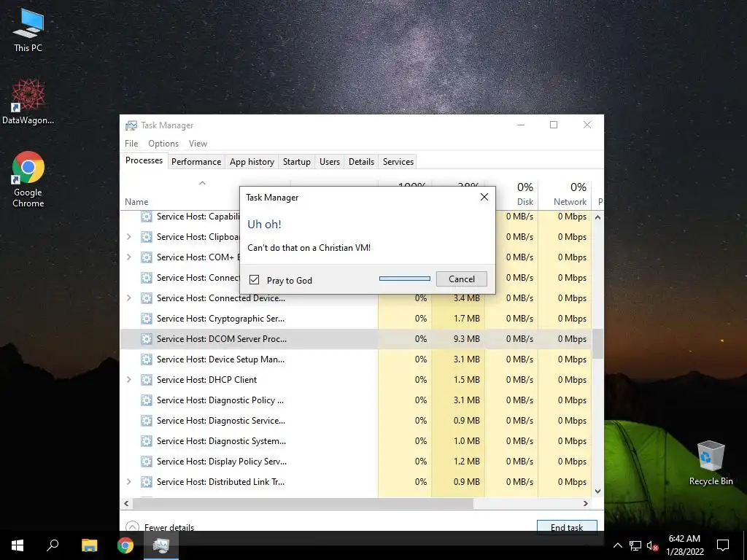Open Recycle Bin on desktop
The height and width of the screenshot is (560, 747).
(x=711, y=463)
